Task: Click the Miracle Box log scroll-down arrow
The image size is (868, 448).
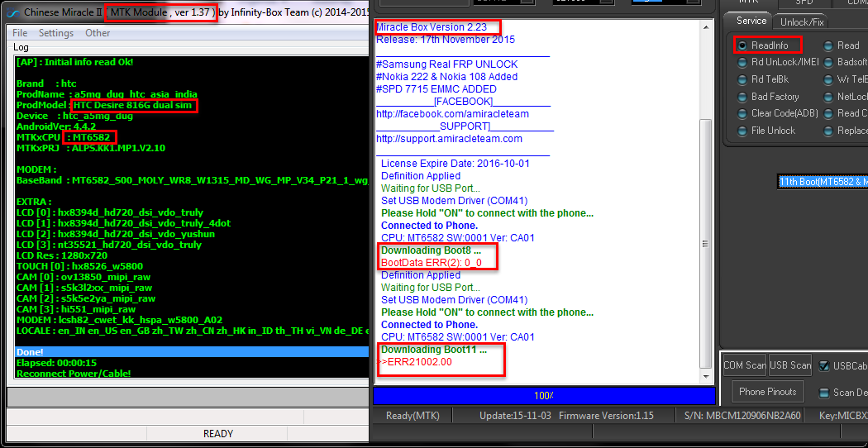Action: coord(705,377)
